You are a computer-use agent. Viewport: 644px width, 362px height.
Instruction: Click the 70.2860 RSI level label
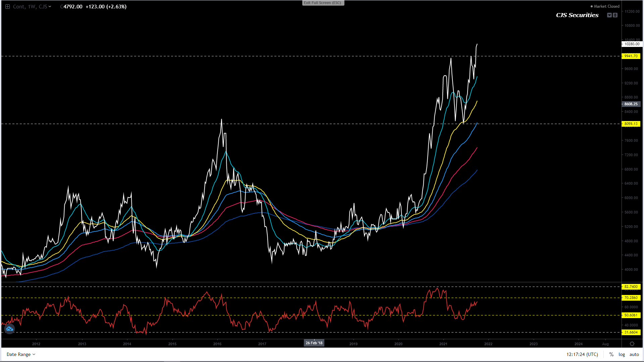631,298
